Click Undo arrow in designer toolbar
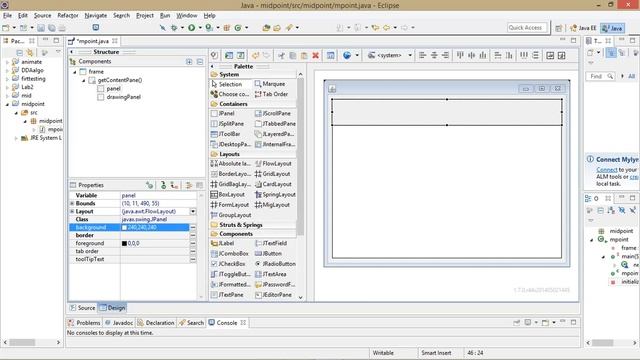The width and height of the screenshot is (640, 360). [256, 56]
